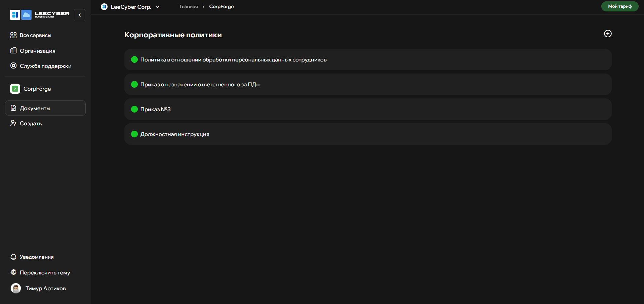Open the Должностная инструкция document

174,134
